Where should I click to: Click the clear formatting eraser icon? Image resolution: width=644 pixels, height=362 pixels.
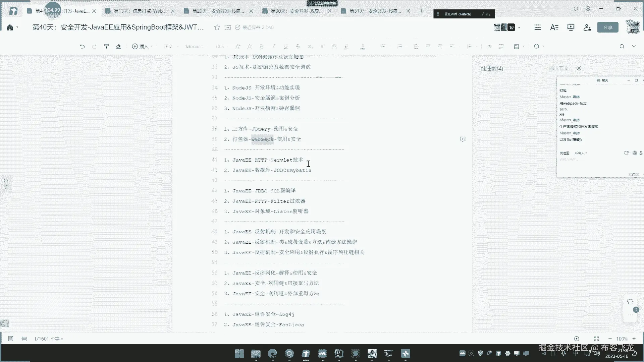pyautogui.click(x=118, y=47)
